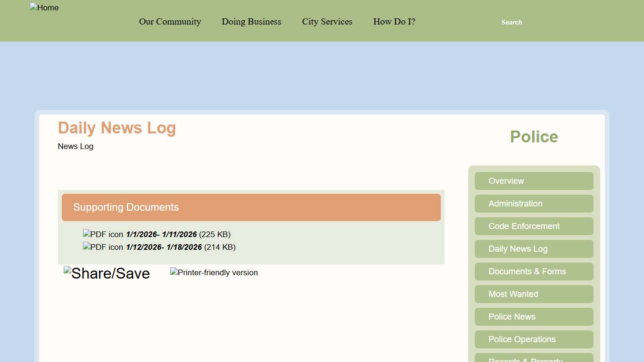Screen dimensions: 644x362
Task: Select Administration in the Police sidebar
Action: pos(534,204)
